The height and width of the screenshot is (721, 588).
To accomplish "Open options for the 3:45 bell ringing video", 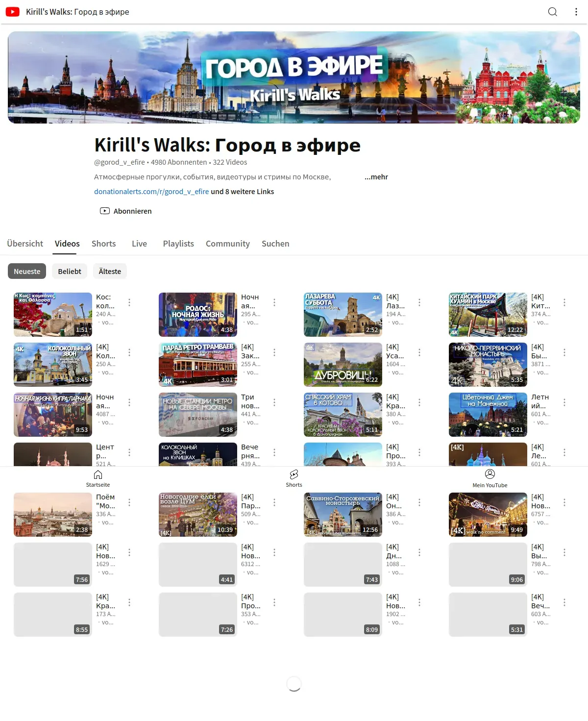I will coord(129,352).
